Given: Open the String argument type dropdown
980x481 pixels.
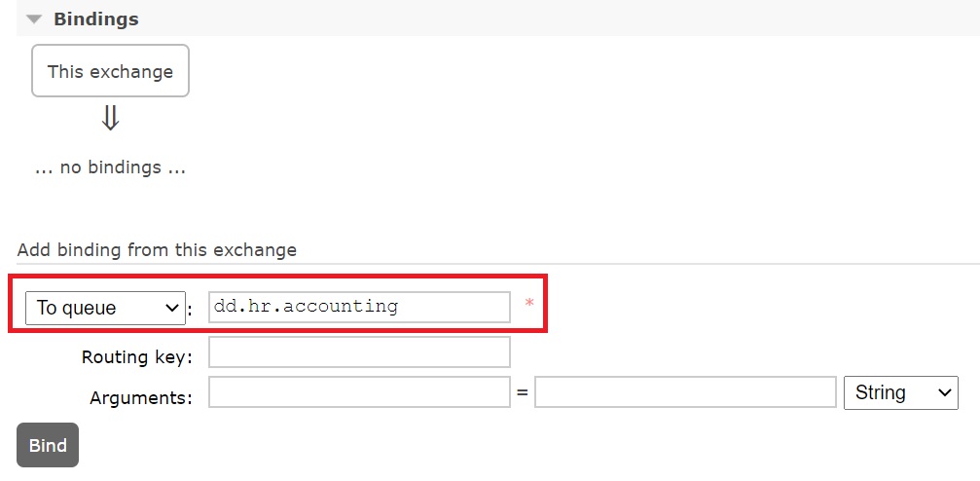Looking at the screenshot, I should 901,392.
